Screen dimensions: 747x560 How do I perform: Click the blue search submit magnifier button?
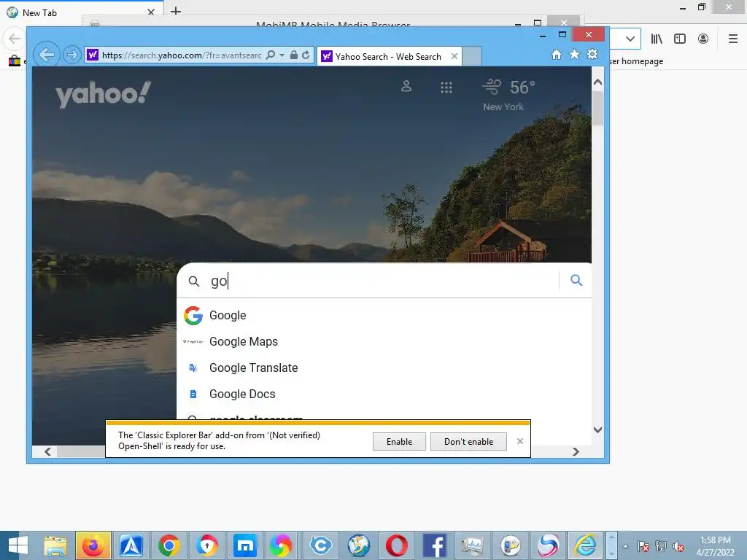coord(576,281)
